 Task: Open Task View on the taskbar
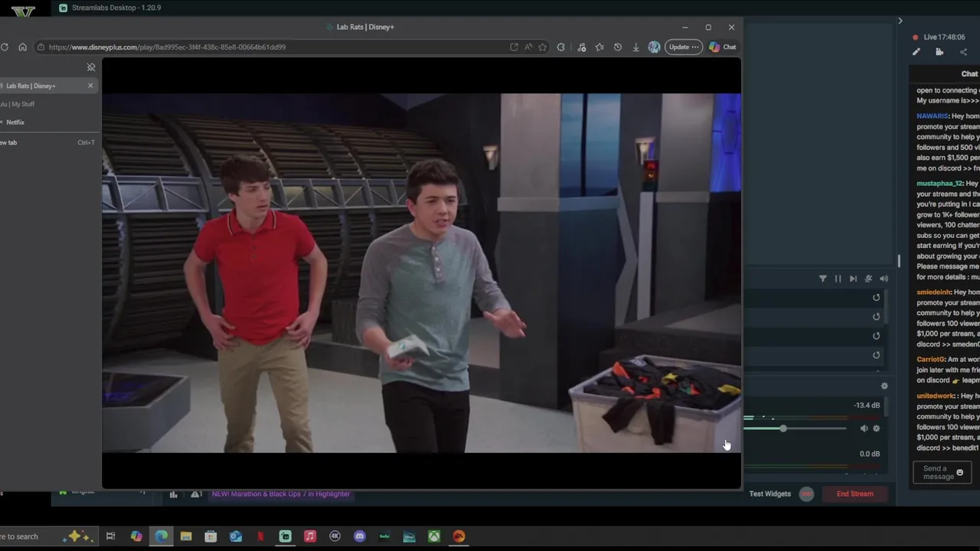(110, 536)
